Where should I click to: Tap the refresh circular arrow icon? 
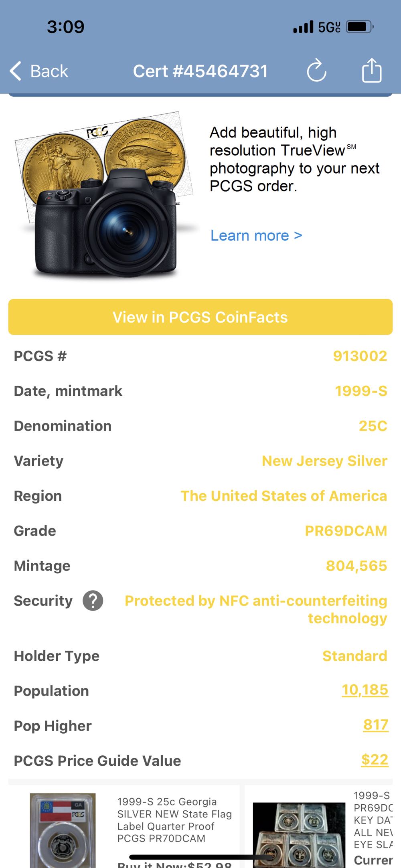coord(316,71)
